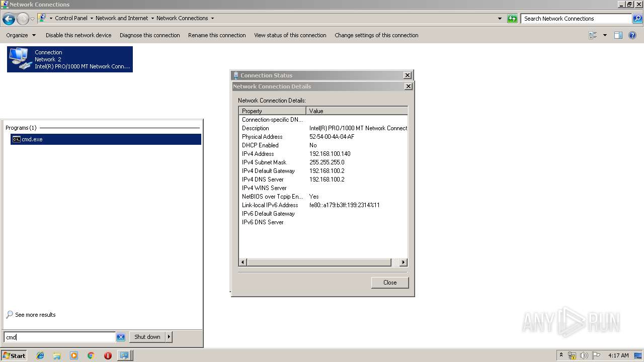Click inside Search Network Connections field
644x362 pixels.
point(576,19)
